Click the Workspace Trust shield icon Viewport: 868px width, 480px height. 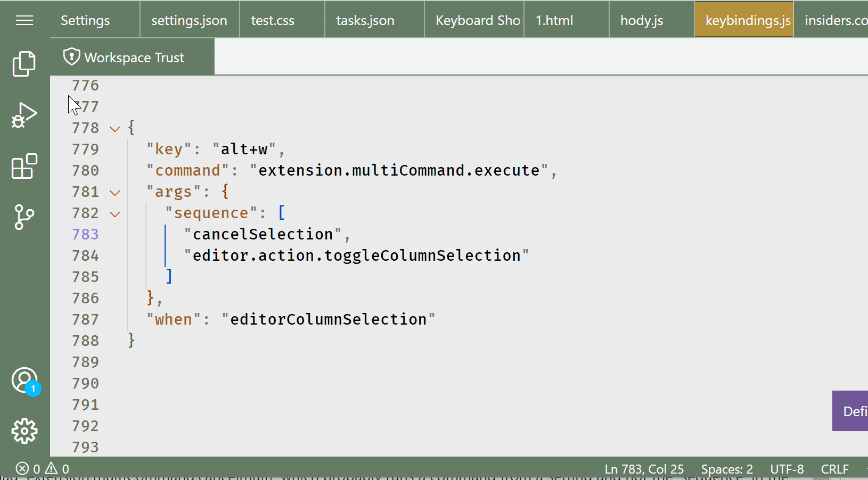[x=72, y=56]
